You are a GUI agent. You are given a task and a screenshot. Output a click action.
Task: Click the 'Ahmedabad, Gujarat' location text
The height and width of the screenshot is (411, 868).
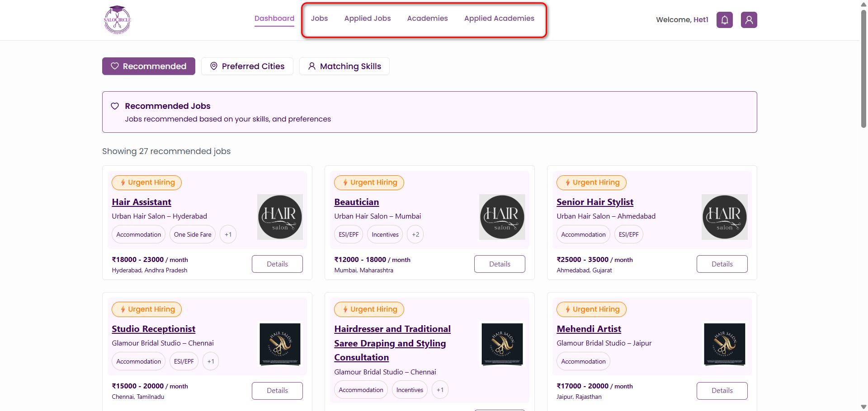(x=584, y=270)
